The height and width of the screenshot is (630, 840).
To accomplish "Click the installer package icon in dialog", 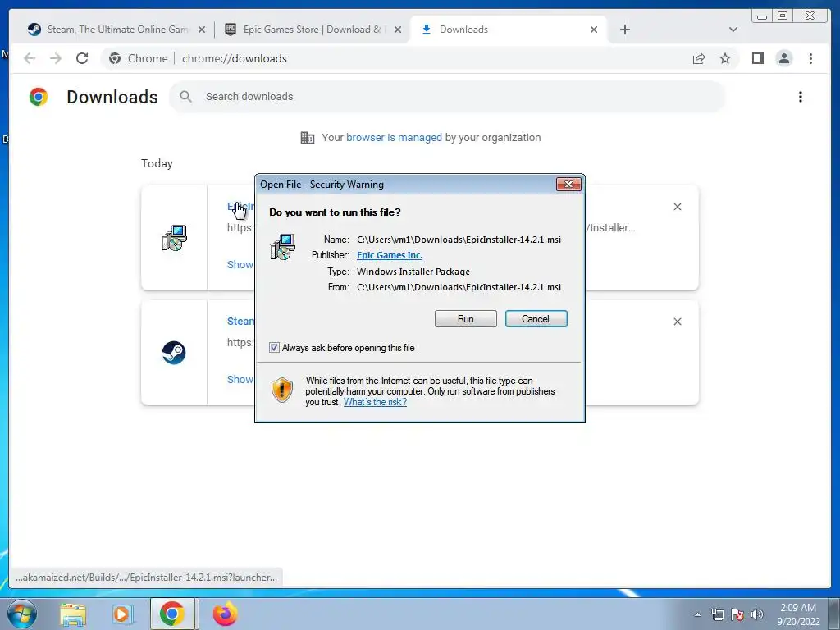I will pos(282,247).
